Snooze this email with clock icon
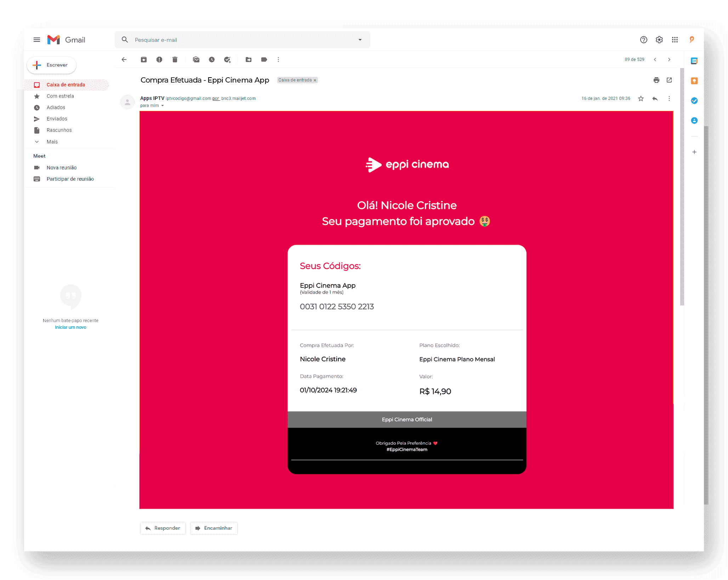 point(212,60)
